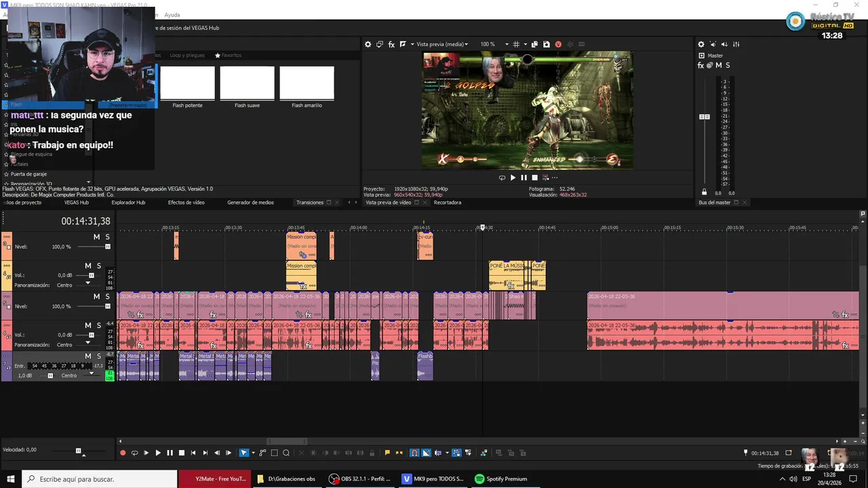Viewport: 868px width, 488px height.
Task: Solo the pink video track
Action: click(x=107, y=296)
